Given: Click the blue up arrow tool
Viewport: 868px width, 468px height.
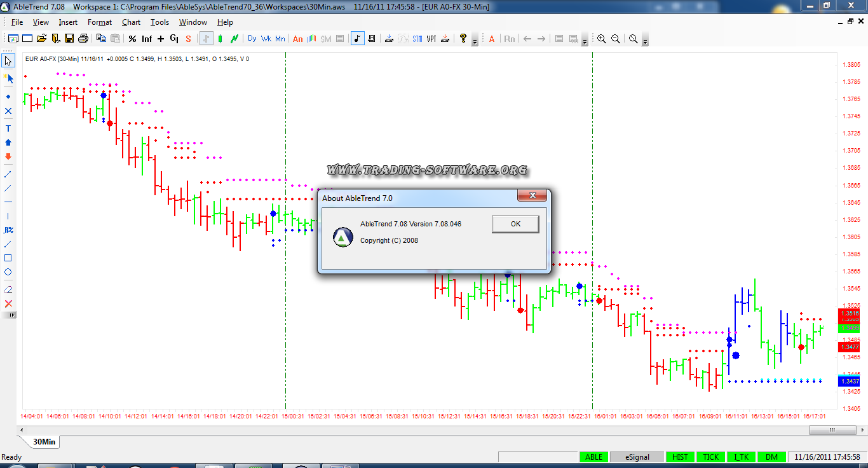Looking at the screenshot, I should click(8, 142).
